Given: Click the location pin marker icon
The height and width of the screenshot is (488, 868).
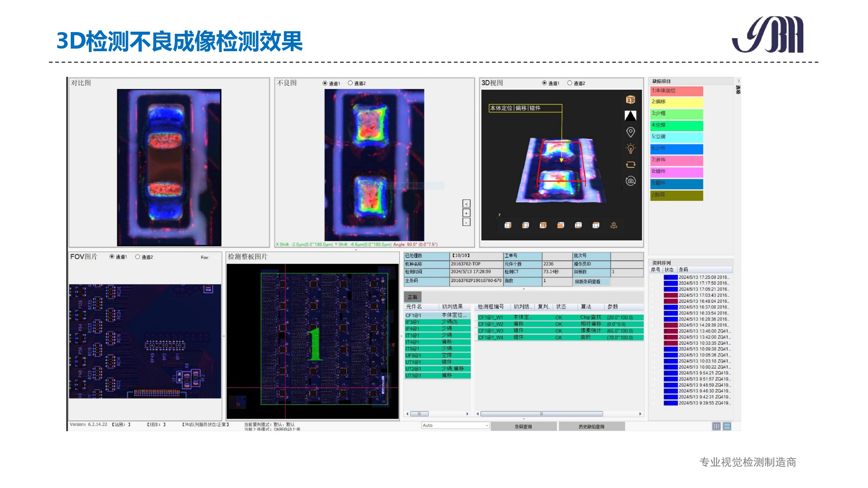Looking at the screenshot, I should (630, 132).
